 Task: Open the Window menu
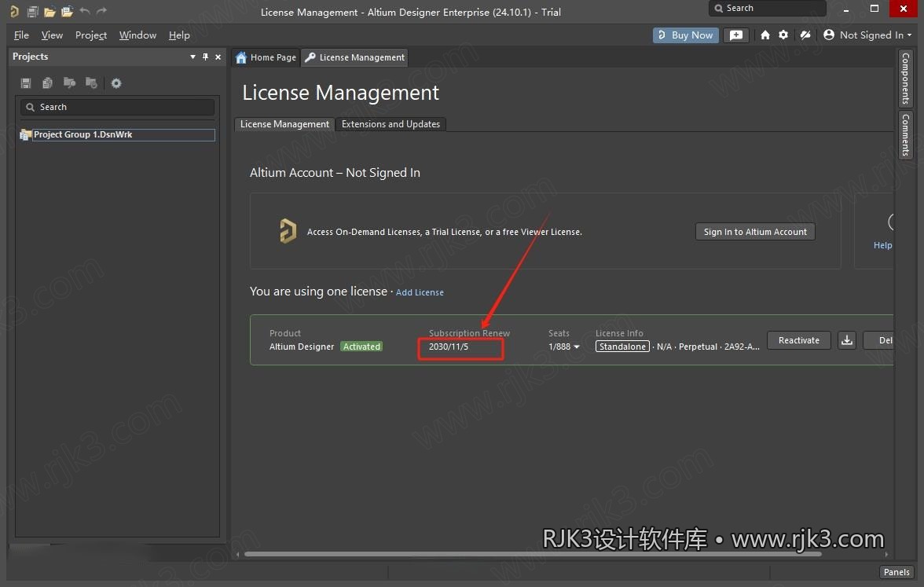(137, 35)
